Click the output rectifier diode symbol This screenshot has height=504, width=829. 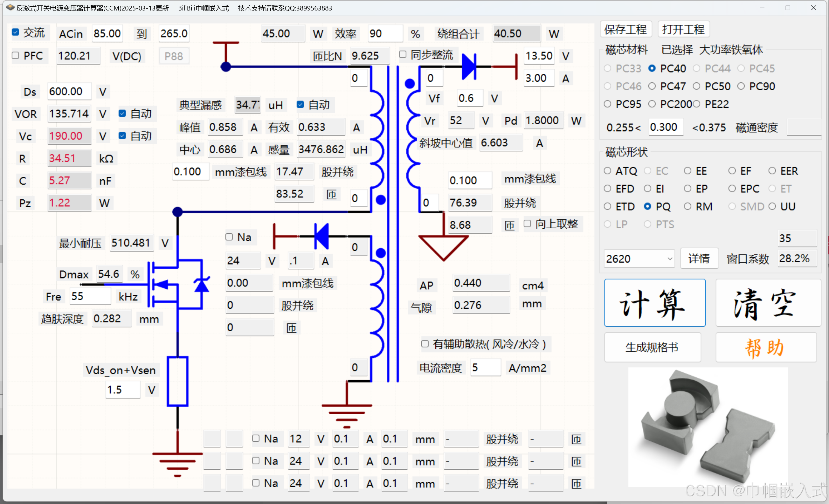[469, 66]
